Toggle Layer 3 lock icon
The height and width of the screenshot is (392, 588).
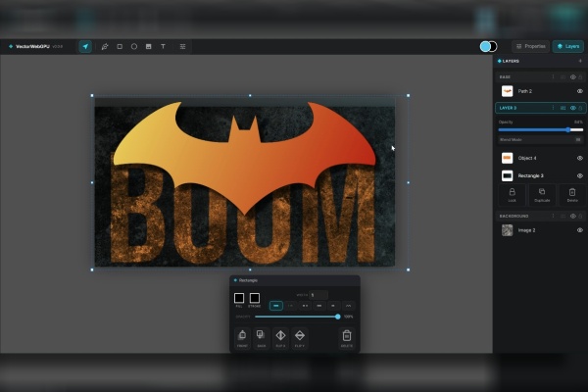580,108
